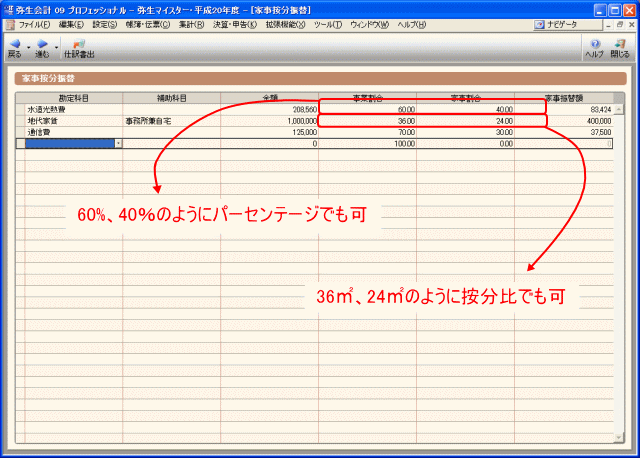
Task: Click the 家事割合 cell showing 40.00
Action: pyautogui.click(x=466, y=109)
